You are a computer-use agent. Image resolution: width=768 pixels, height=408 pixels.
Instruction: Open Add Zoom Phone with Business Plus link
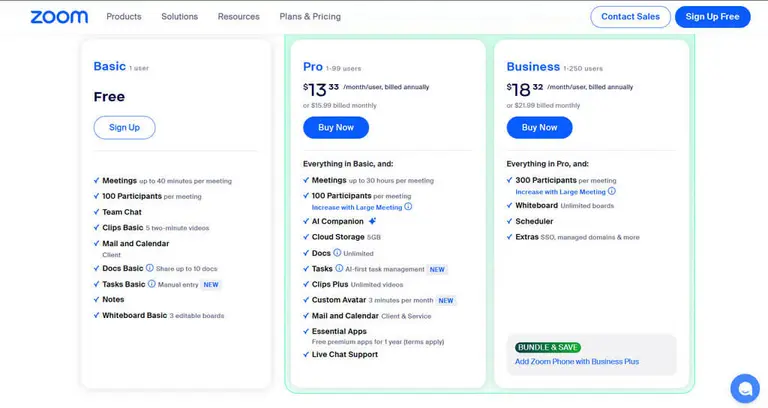coord(577,361)
